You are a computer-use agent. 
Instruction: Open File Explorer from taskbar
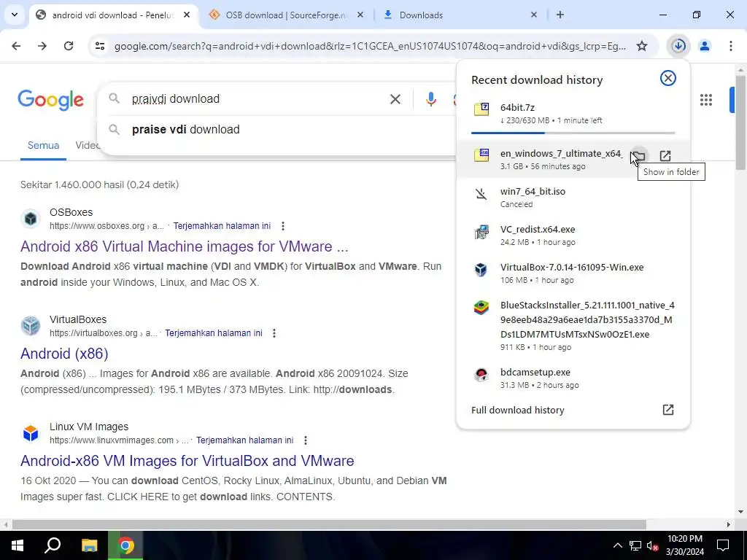tap(89, 545)
